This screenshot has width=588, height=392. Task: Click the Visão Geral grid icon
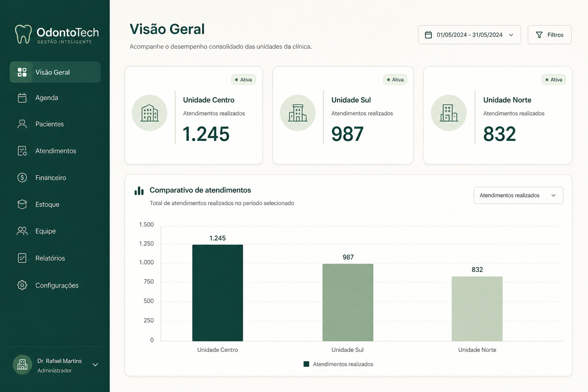pyautogui.click(x=22, y=72)
